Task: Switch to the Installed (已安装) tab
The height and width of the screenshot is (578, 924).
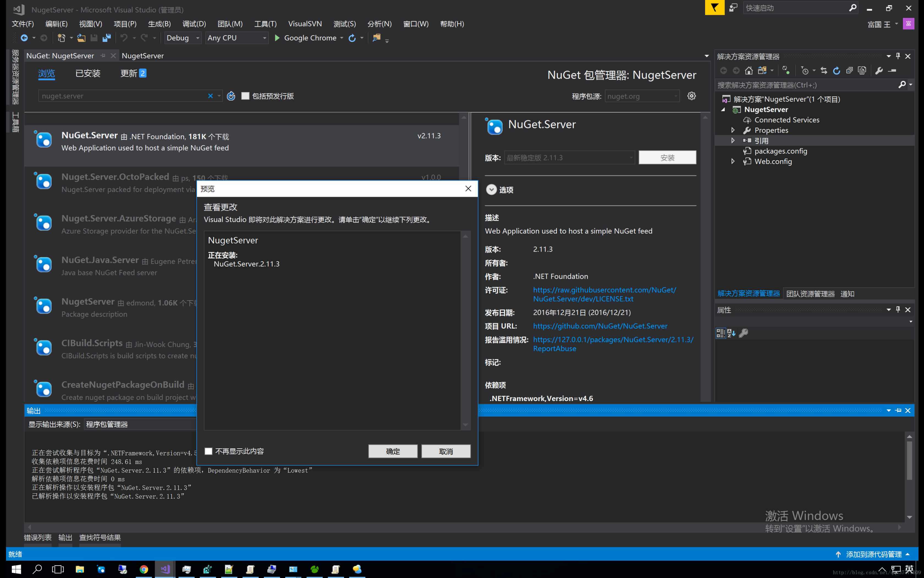Action: pyautogui.click(x=88, y=73)
